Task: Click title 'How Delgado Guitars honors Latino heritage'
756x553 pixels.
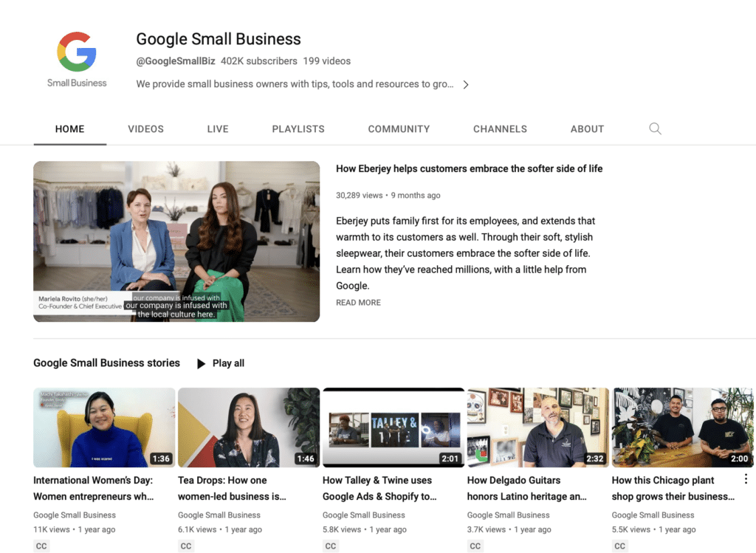Action: (527, 488)
